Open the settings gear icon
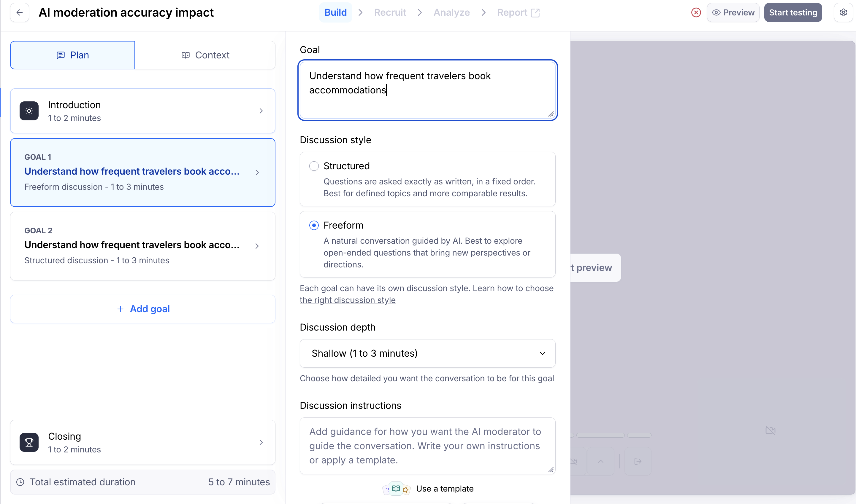Image resolution: width=856 pixels, height=504 pixels. (843, 12)
